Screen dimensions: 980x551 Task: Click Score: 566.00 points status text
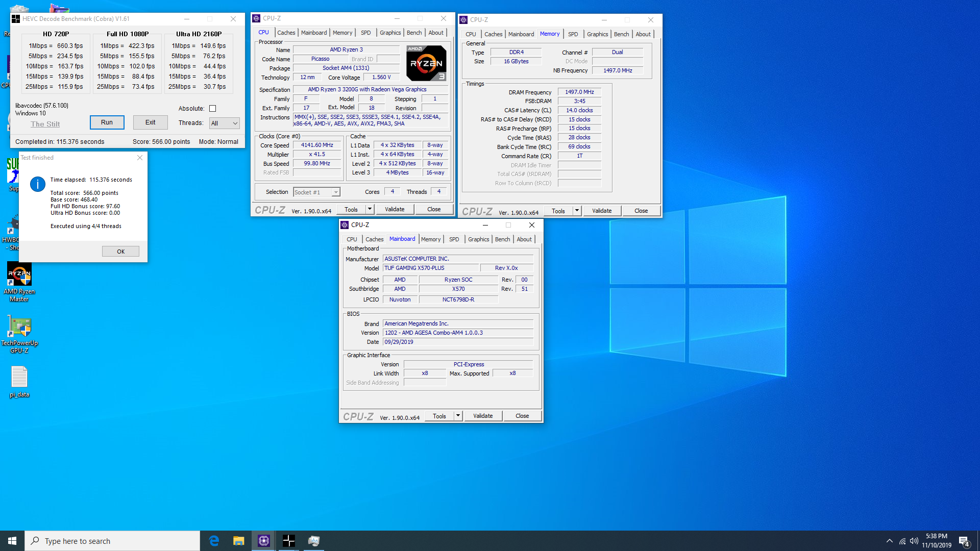[161, 142]
